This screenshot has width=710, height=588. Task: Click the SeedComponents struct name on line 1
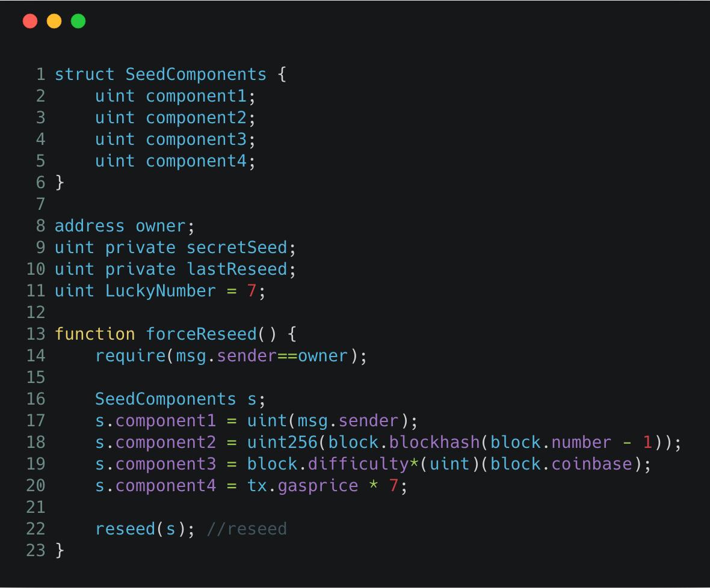tap(196, 75)
